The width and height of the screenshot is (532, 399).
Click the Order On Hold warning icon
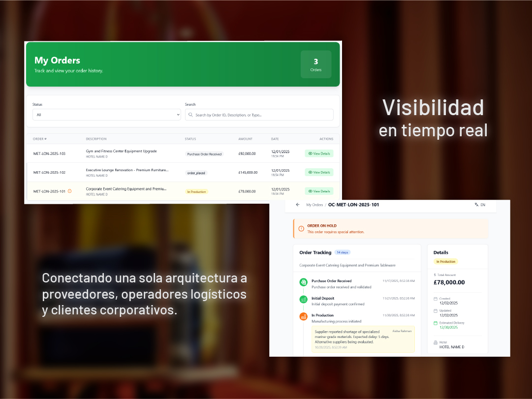coord(301,229)
